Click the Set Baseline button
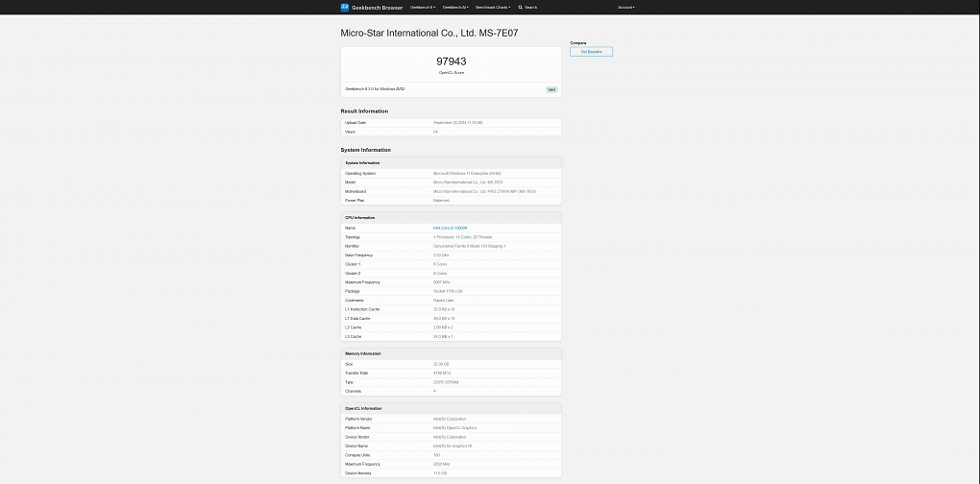 tap(591, 51)
